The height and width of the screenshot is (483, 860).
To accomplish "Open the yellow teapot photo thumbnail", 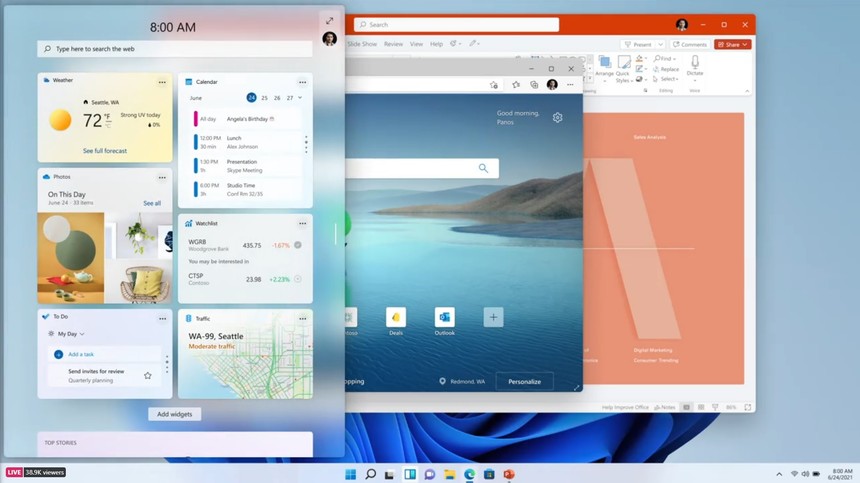I will click(x=71, y=258).
